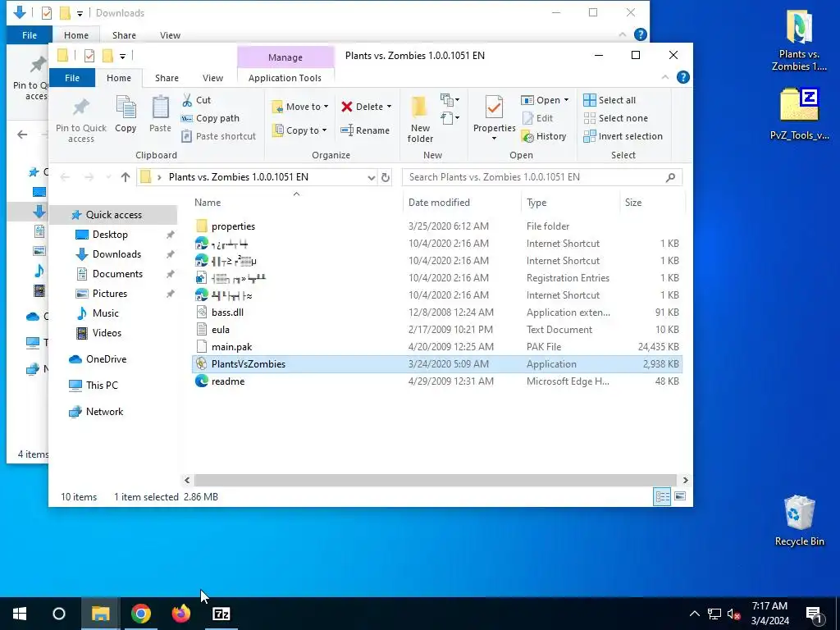The image size is (840, 630).
Task: Open Help question mark in front window
Action: point(683,77)
